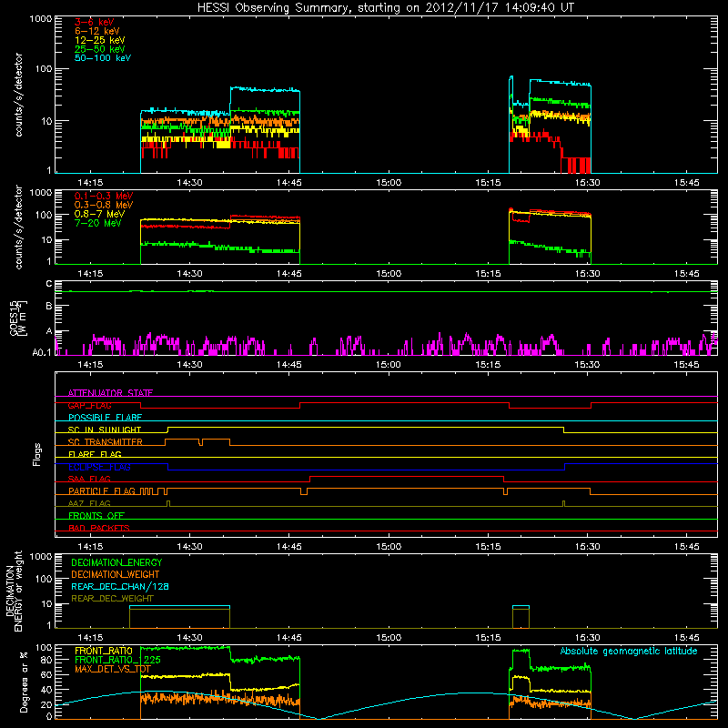Click the yellow FRONT_RATIO legend label
Screen dimensions: 728x728
[x=104, y=651]
